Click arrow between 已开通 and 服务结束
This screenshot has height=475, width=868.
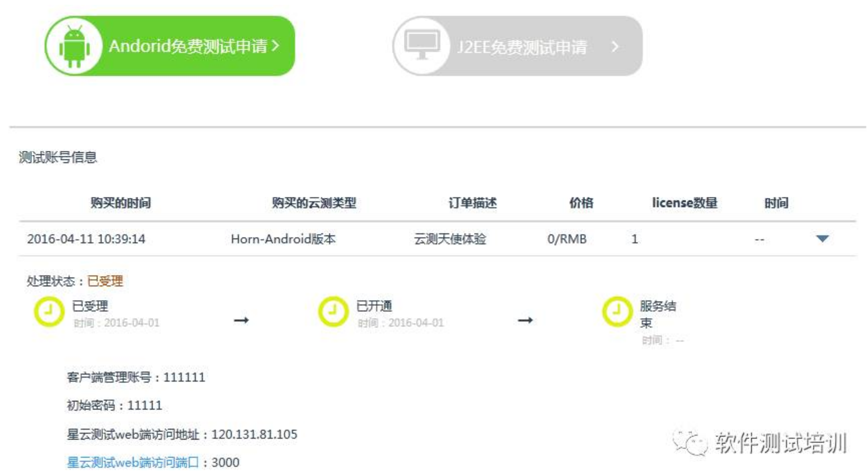pyautogui.click(x=525, y=320)
